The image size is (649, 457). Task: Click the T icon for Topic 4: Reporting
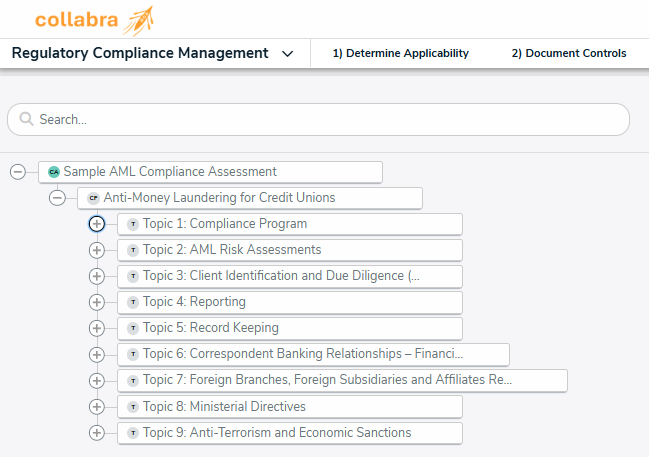click(133, 302)
